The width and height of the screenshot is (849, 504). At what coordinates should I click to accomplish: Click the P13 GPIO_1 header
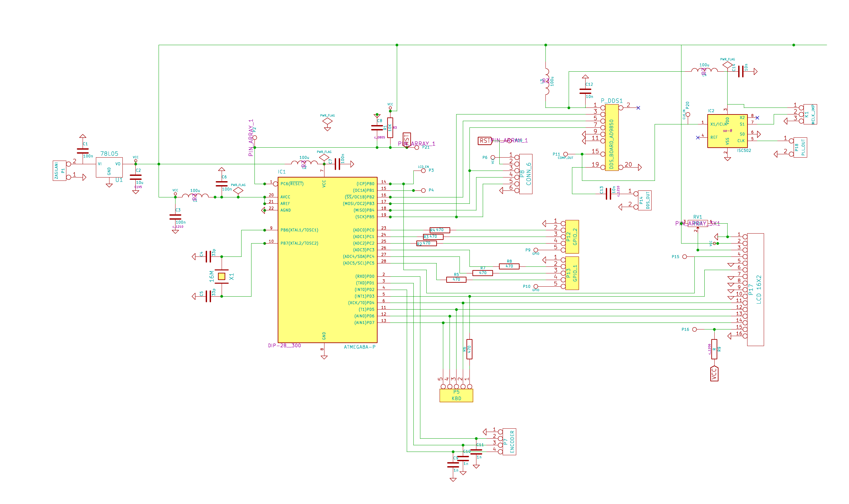pos(572,273)
